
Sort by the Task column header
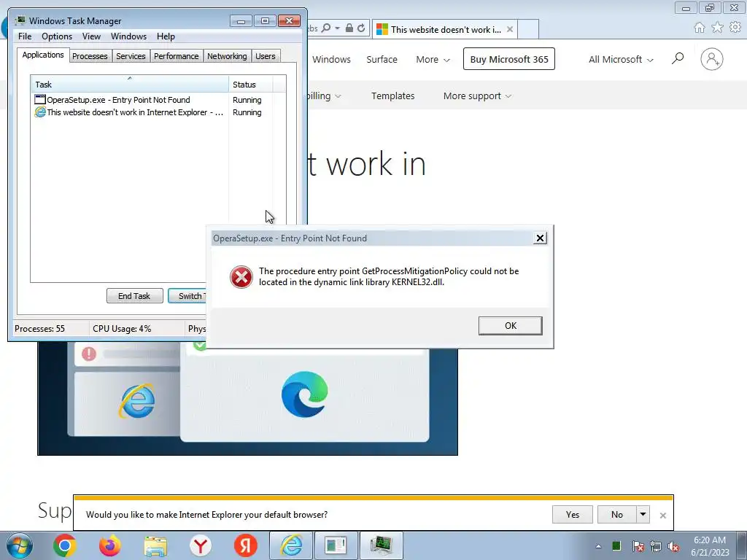(x=130, y=85)
